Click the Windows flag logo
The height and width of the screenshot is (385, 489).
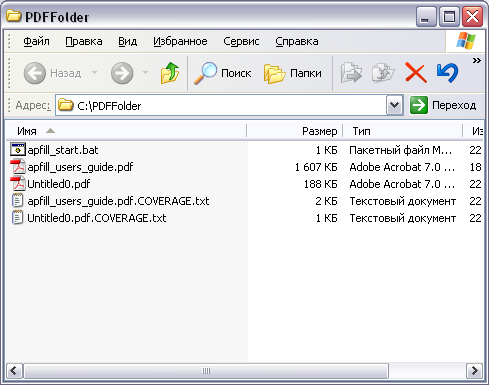(x=466, y=41)
